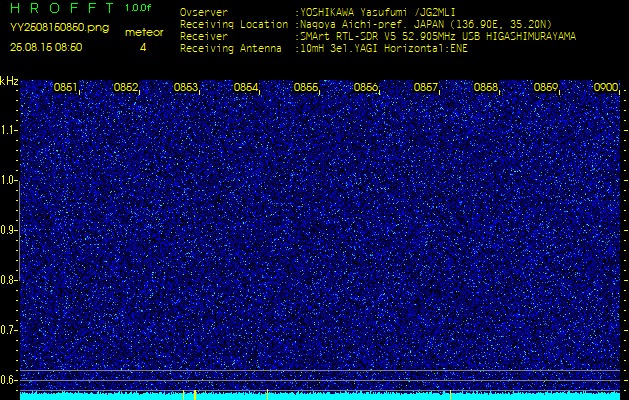Click the 0858 time label
The width and height of the screenshot is (629, 400).
(486, 87)
